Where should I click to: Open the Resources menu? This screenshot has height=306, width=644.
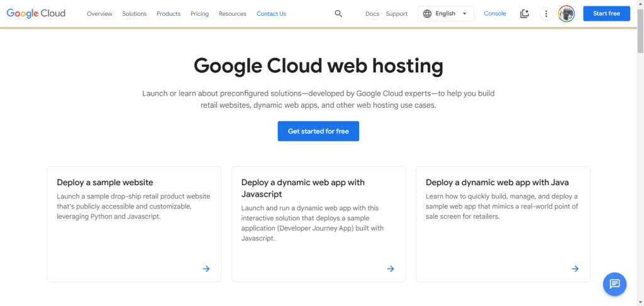tap(233, 14)
